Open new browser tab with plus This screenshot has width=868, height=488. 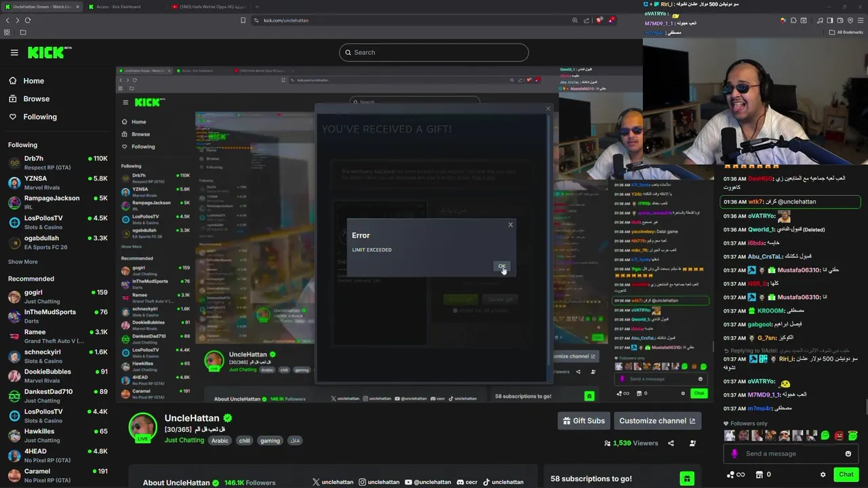click(x=257, y=7)
